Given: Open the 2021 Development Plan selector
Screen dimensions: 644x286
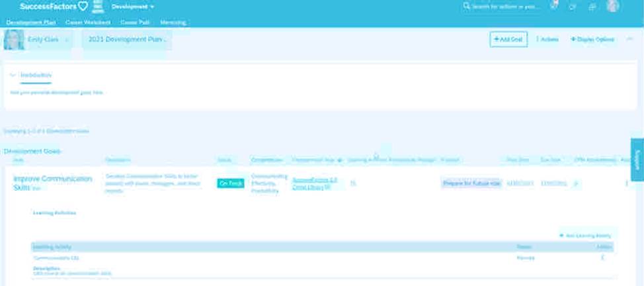Looking at the screenshot, I should 128,40.
